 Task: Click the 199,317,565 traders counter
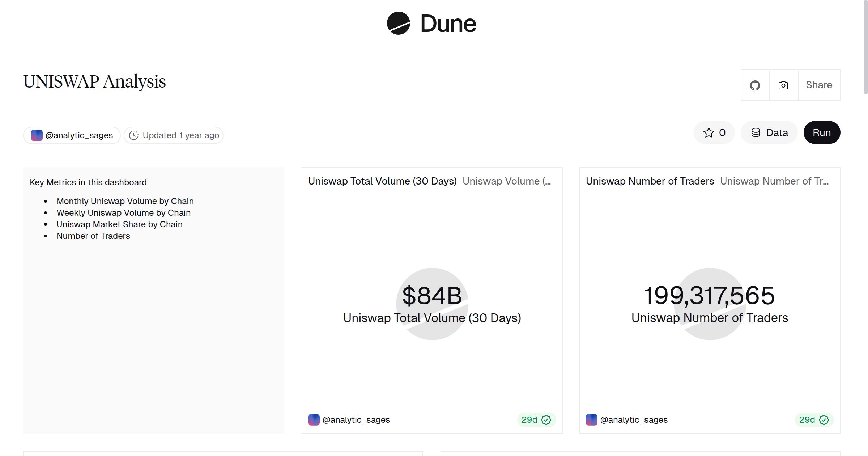click(x=709, y=296)
